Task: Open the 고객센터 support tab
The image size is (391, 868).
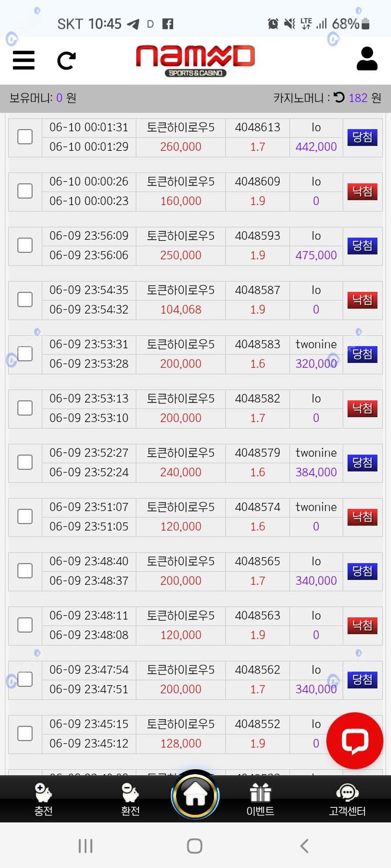Action: pos(347,799)
